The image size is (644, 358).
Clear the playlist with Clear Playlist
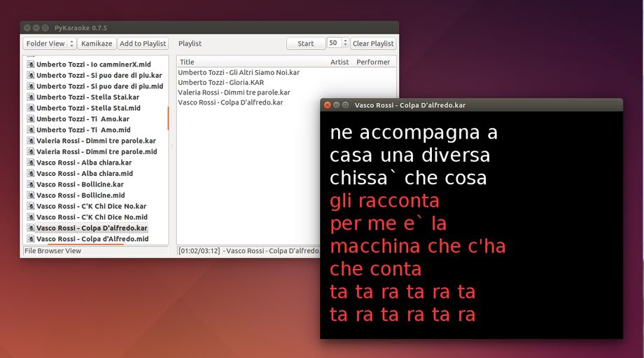[372, 43]
